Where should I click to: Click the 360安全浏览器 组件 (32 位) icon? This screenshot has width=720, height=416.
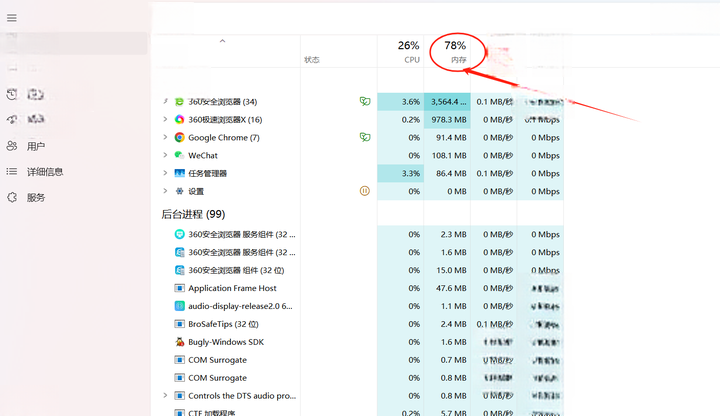[x=180, y=270]
